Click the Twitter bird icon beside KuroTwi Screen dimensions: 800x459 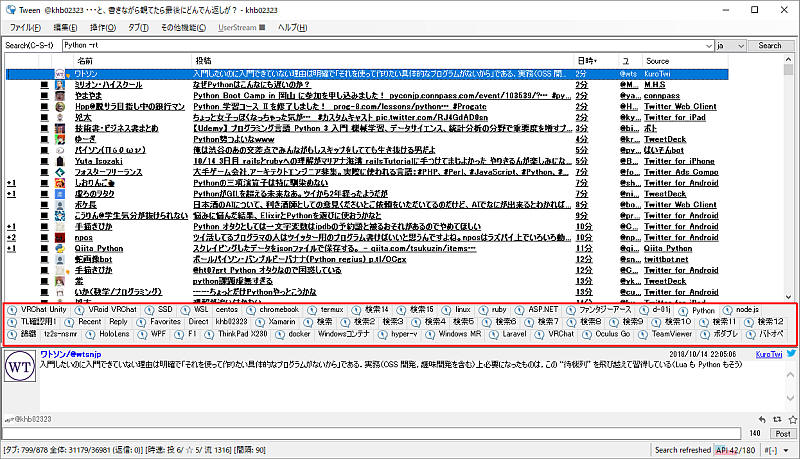point(791,353)
